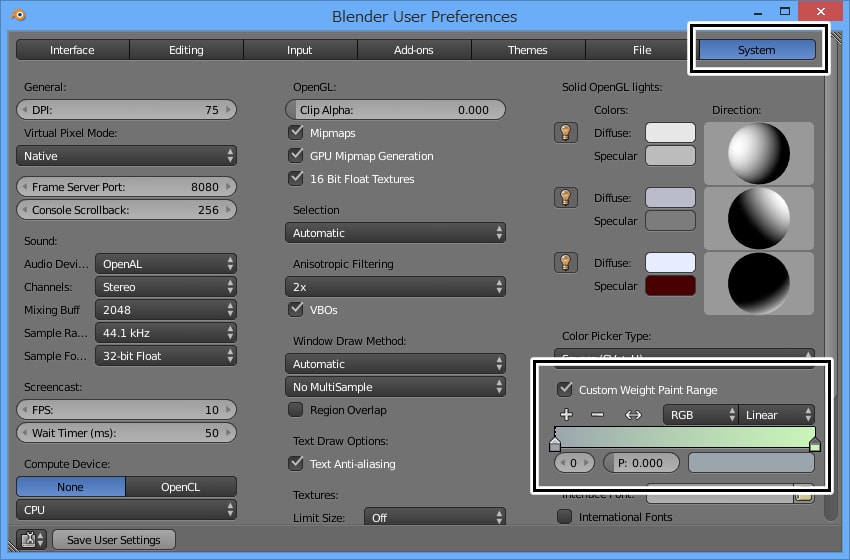Open the editor type selector beside Save User Settings

click(x=32, y=540)
